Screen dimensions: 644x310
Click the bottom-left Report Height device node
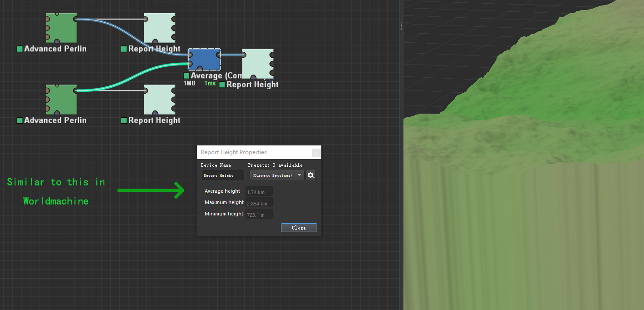coord(159,99)
